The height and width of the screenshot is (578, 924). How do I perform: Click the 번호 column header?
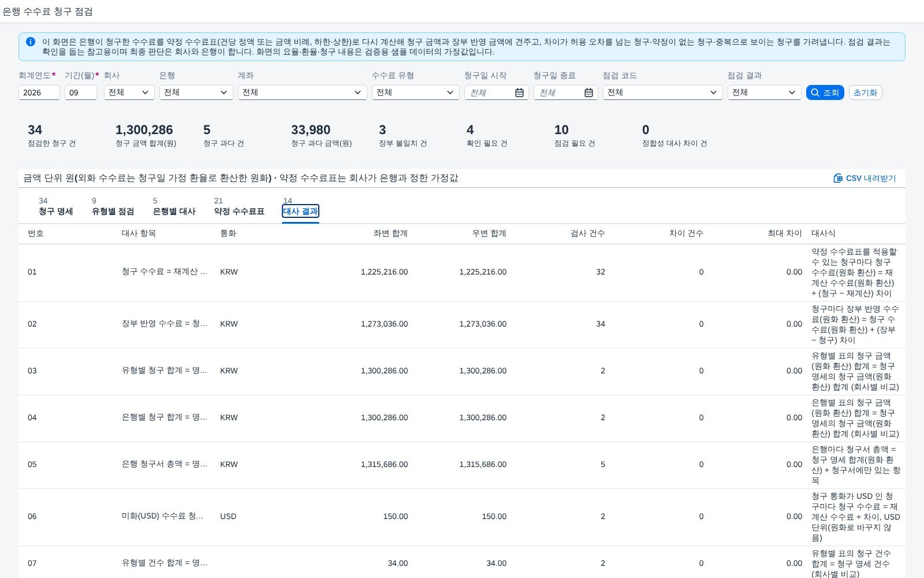point(36,234)
